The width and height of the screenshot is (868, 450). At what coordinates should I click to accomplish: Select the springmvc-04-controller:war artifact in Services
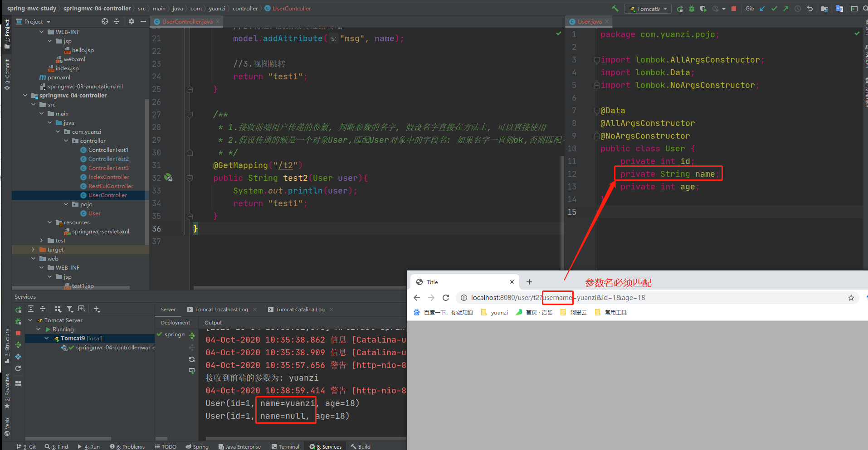tap(109, 348)
